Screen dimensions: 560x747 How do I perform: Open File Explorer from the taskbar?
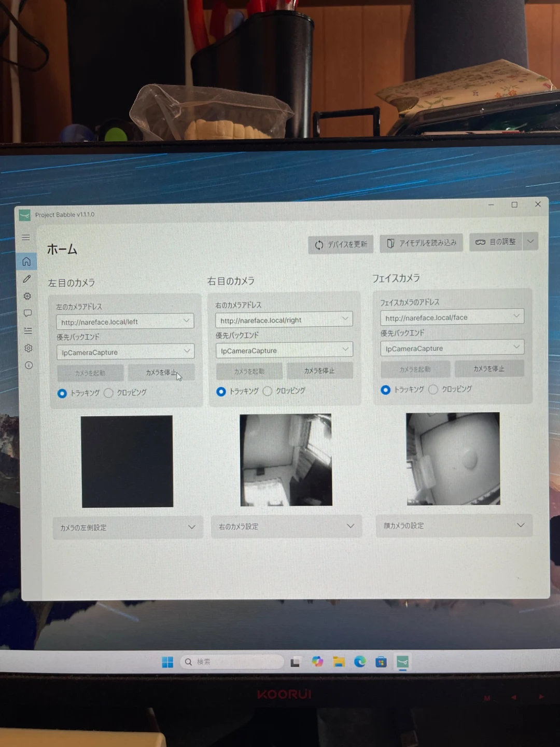339,661
